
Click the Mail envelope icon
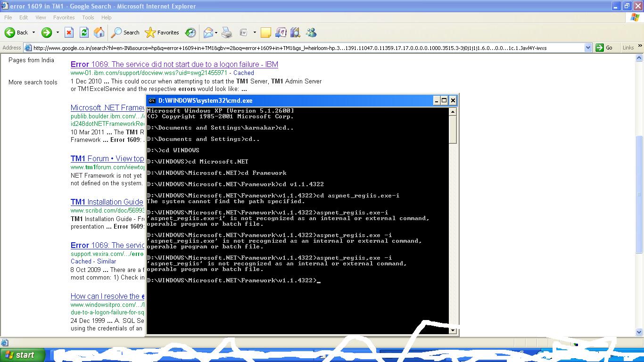(x=208, y=33)
